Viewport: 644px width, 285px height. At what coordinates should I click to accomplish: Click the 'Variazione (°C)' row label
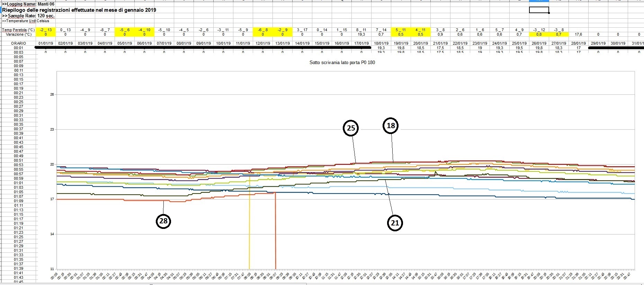(19, 34)
